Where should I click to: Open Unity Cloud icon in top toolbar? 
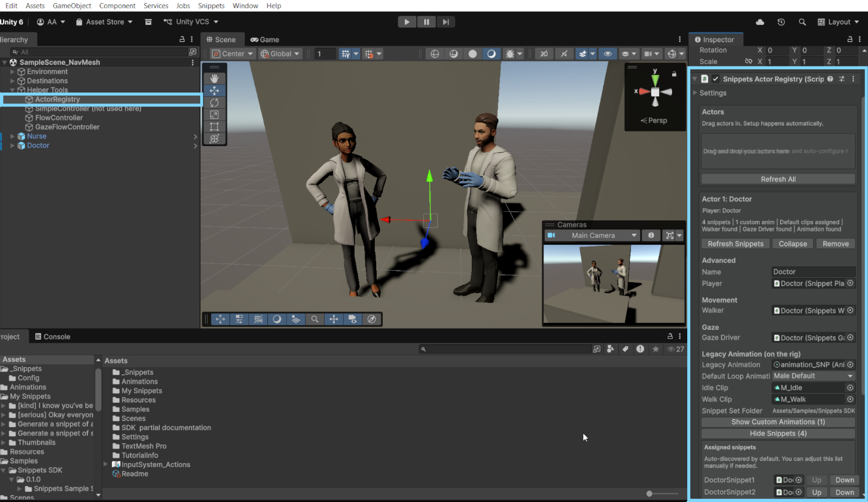pyautogui.click(x=760, y=22)
